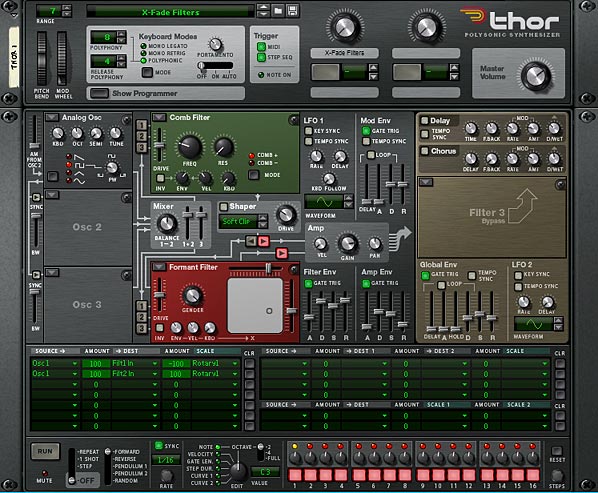
Task: Turn on the Chorus effect
Action: click(424, 151)
